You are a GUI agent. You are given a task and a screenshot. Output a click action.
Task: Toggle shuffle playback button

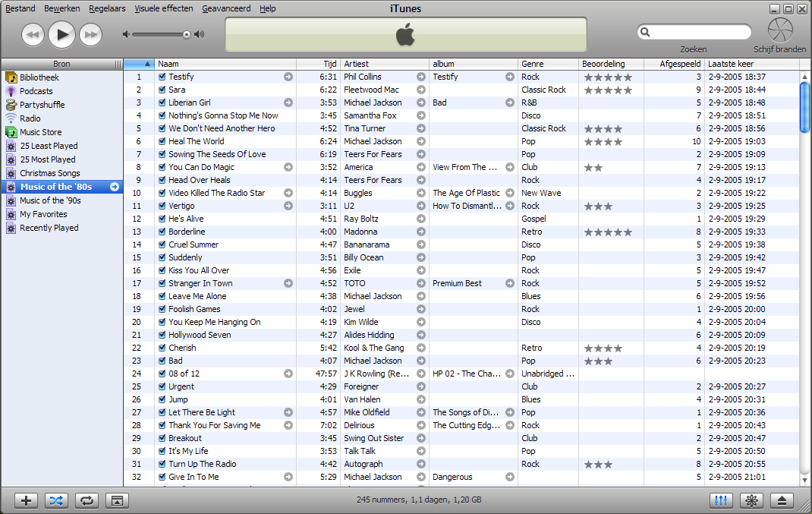click(56, 500)
